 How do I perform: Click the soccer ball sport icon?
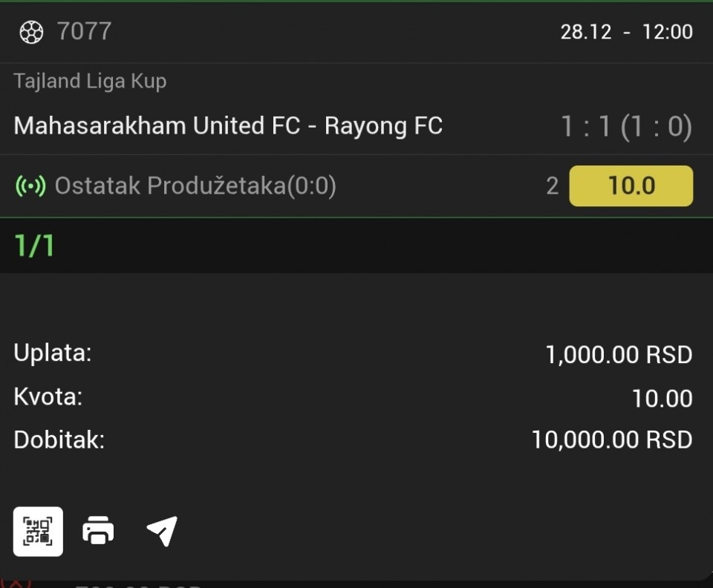click(31, 32)
